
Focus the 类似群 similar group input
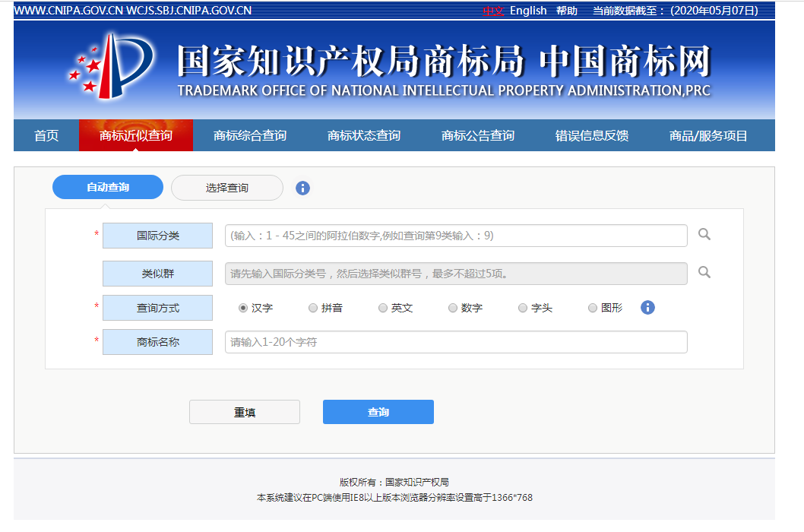[456, 274]
